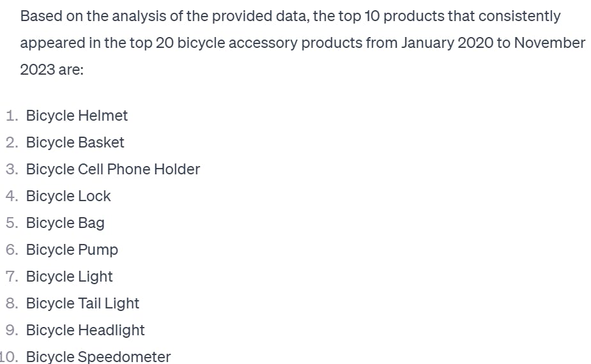Viewport: 591px width, 364px height.
Task: Click the word "consistently" in the paragraph
Action: click(x=520, y=16)
